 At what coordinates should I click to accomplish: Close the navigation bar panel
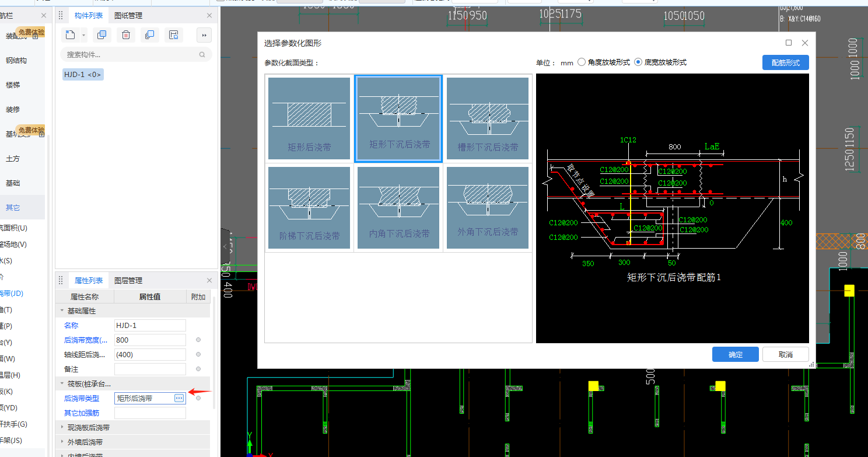pyautogui.click(x=44, y=16)
